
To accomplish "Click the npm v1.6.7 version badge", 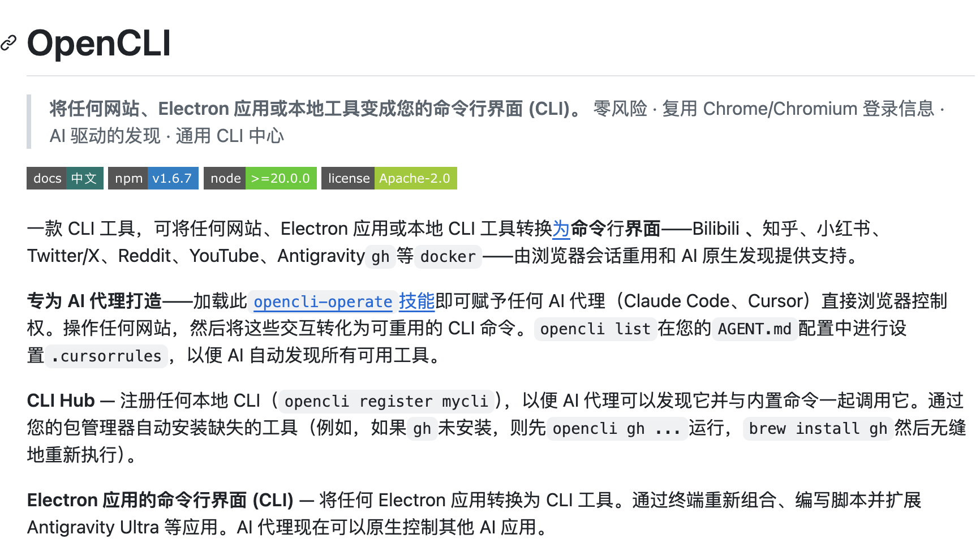I will tap(153, 178).
